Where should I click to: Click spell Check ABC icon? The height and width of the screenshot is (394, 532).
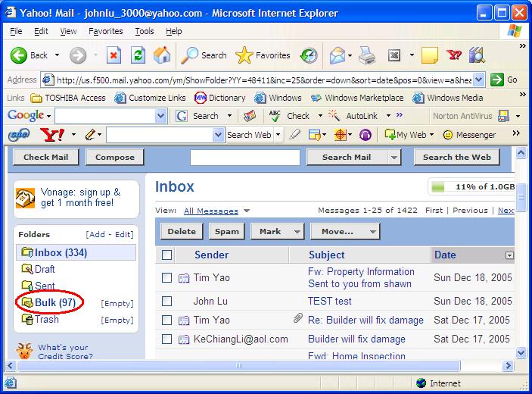pyautogui.click(x=274, y=116)
